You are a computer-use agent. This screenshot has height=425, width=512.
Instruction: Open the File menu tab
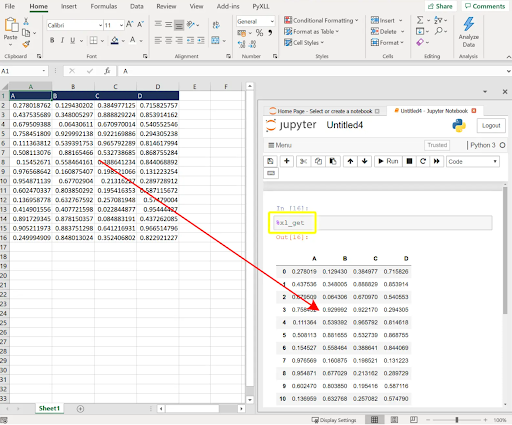10,6
